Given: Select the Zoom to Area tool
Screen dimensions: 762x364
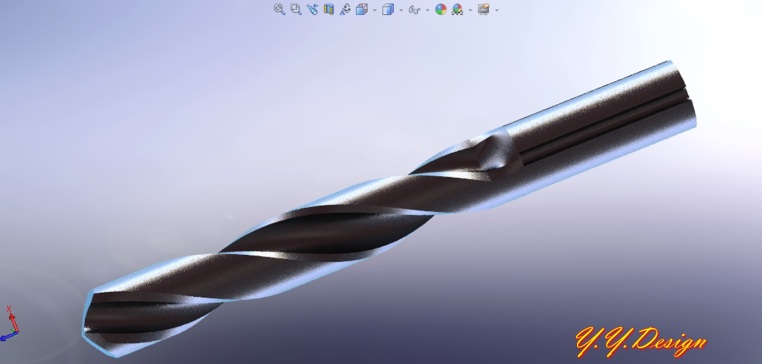Looking at the screenshot, I should click(295, 9).
